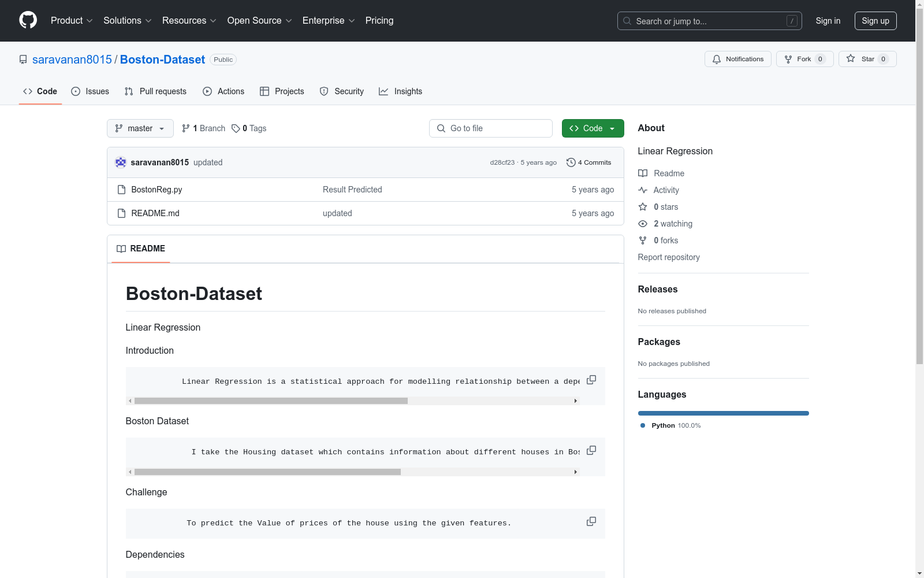Open README.md's 'updated' commit message
Image resolution: width=924 pixels, height=578 pixels.
click(337, 213)
